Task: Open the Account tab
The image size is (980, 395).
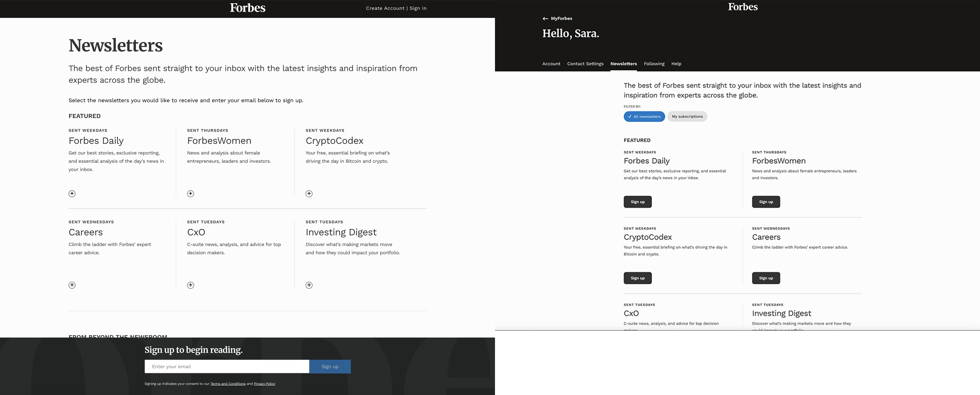Action: pos(551,64)
